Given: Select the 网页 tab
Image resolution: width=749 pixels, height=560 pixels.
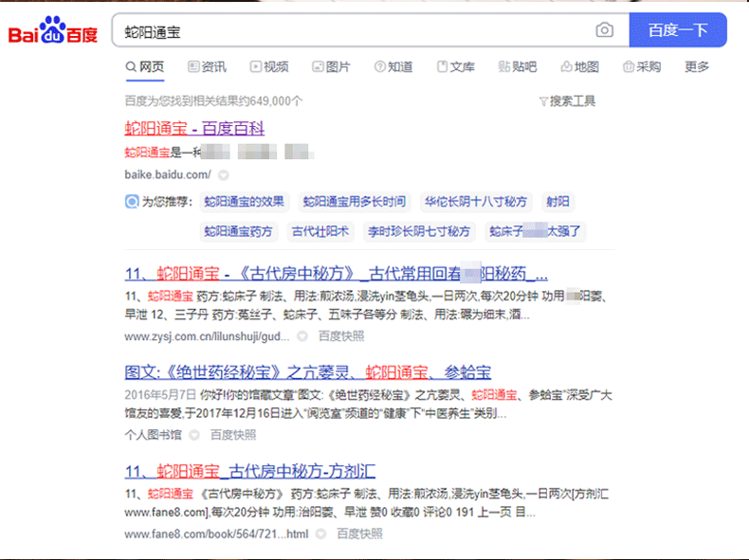Looking at the screenshot, I should (x=145, y=67).
